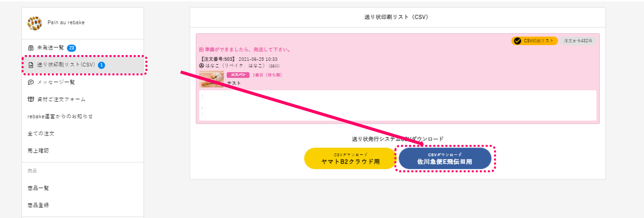644x218 pixels.
Task: Click the gift box icon beside 資材ご注文フォーム
Action: coord(31,99)
